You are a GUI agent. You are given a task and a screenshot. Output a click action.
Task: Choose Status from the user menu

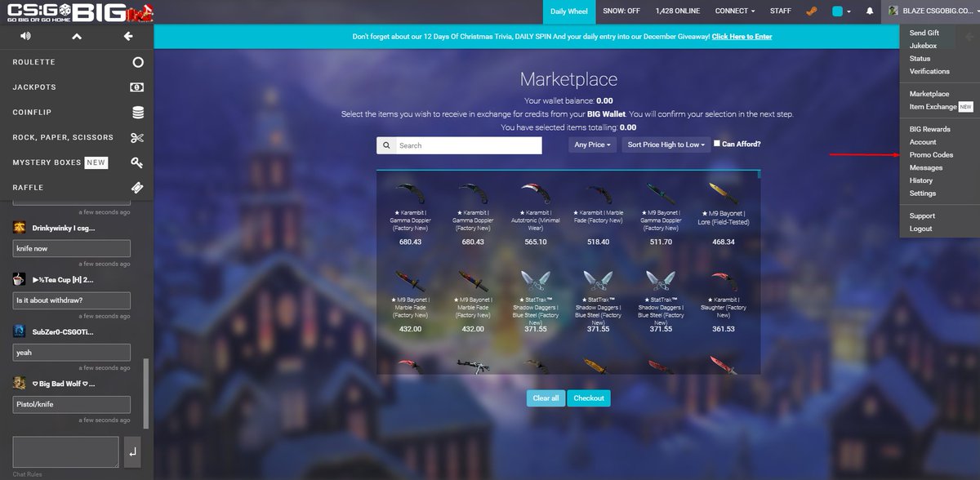920,59
